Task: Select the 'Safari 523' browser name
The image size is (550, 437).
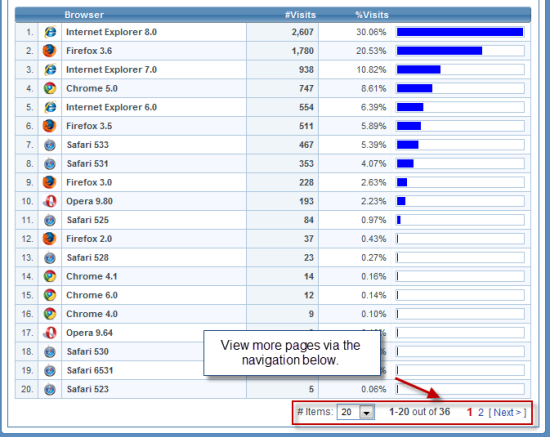Action: coord(88,389)
